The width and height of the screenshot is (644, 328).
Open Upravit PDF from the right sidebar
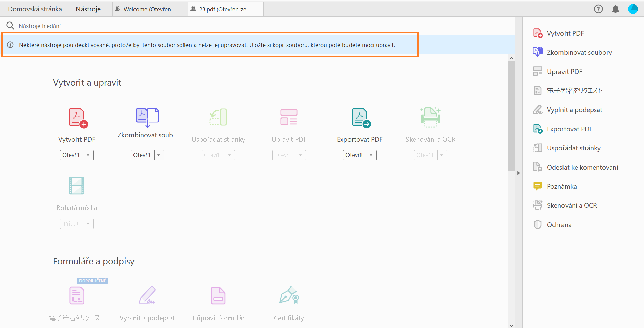point(558,72)
